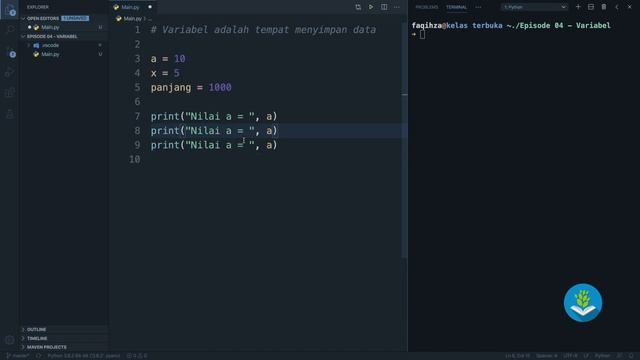Open panel overflow ellipsis beside Terminal tab
This screenshot has width=640, height=360.
[x=478, y=7]
